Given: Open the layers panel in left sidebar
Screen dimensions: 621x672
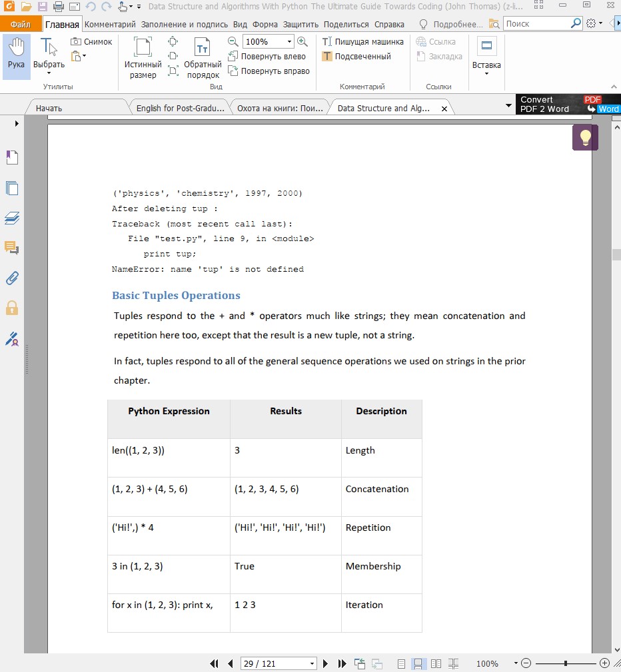Looking at the screenshot, I should 12,218.
